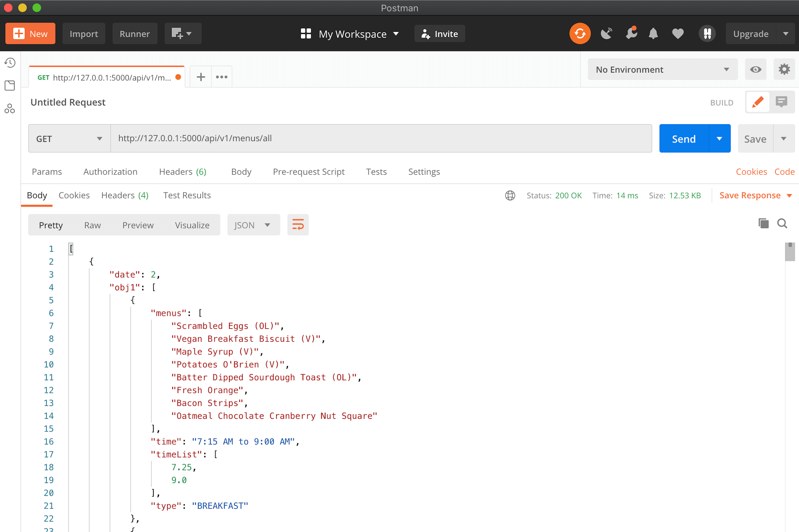Click the Upgrade button
799x532 pixels.
[x=751, y=34]
